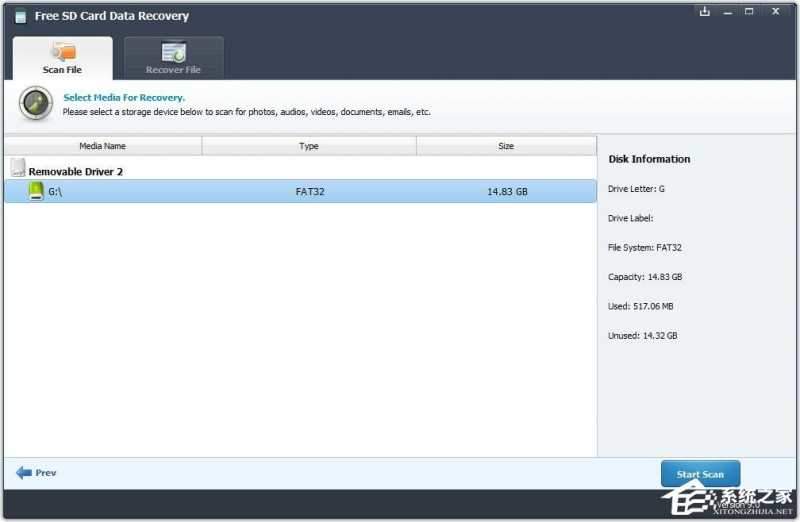800x522 pixels.
Task: Close the Free SD Card Data Recovery window
Action: coord(776,11)
